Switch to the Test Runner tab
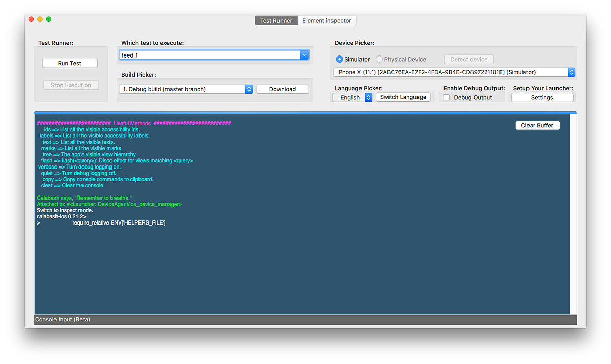611x364 pixels. click(x=276, y=20)
